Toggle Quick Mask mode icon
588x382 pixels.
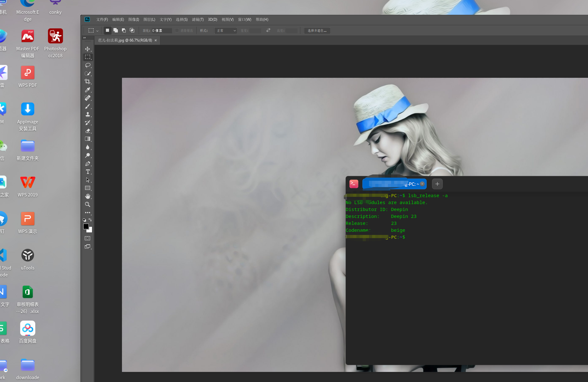pyautogui.click(x=88, y=238)
